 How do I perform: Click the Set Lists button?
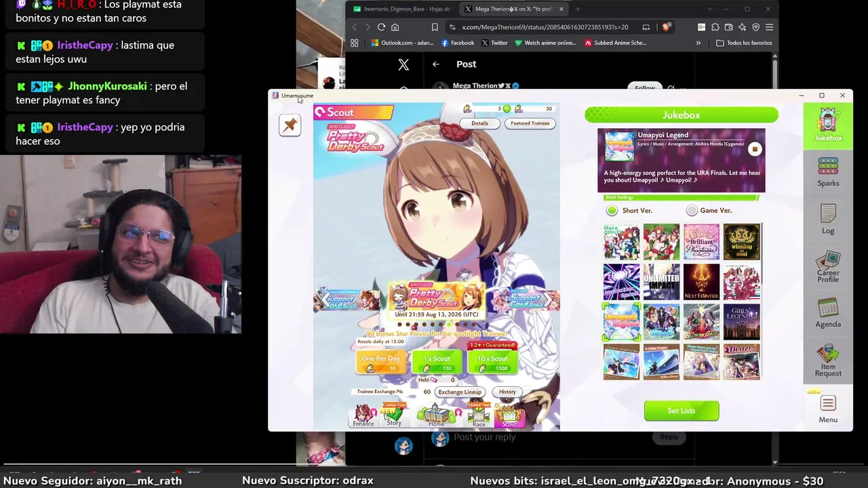(682, 411)
